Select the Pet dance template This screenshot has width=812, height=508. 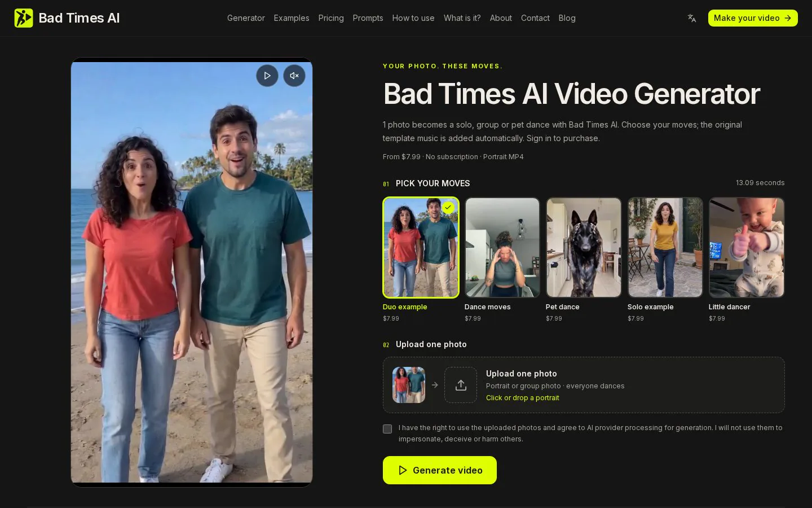pyautogui.click(x=584, y=247)
